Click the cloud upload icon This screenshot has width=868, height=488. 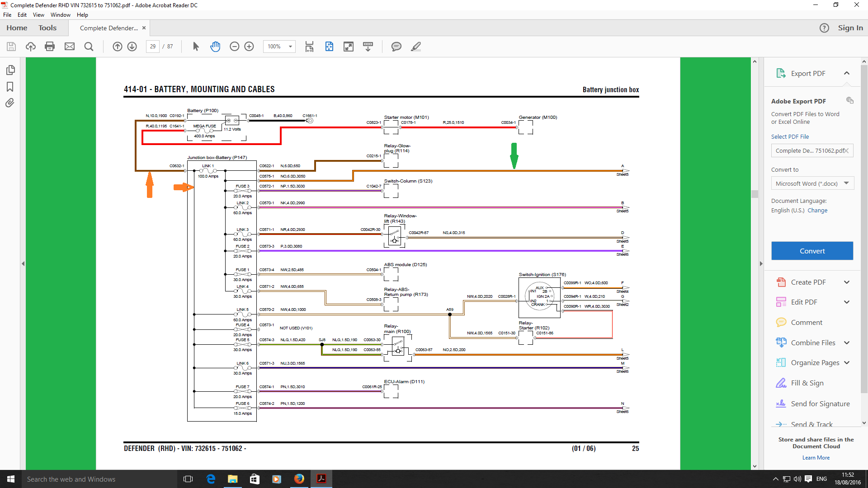(x=31, y=47)
